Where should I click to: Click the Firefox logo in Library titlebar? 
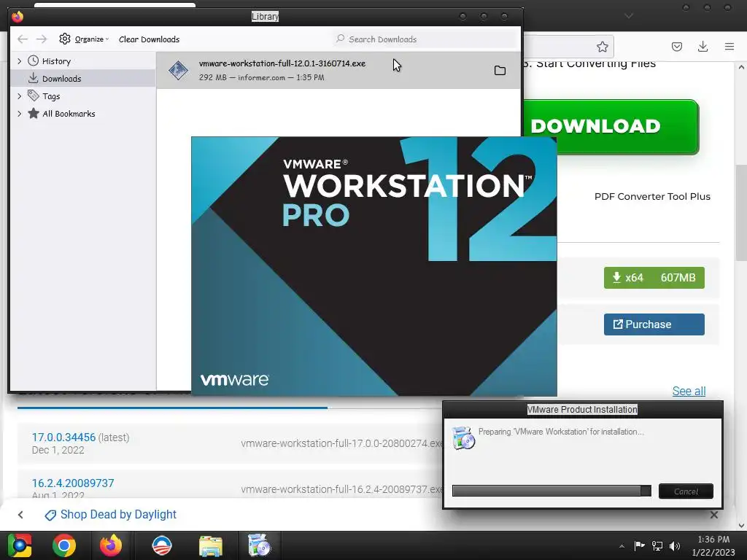[18, 17]
